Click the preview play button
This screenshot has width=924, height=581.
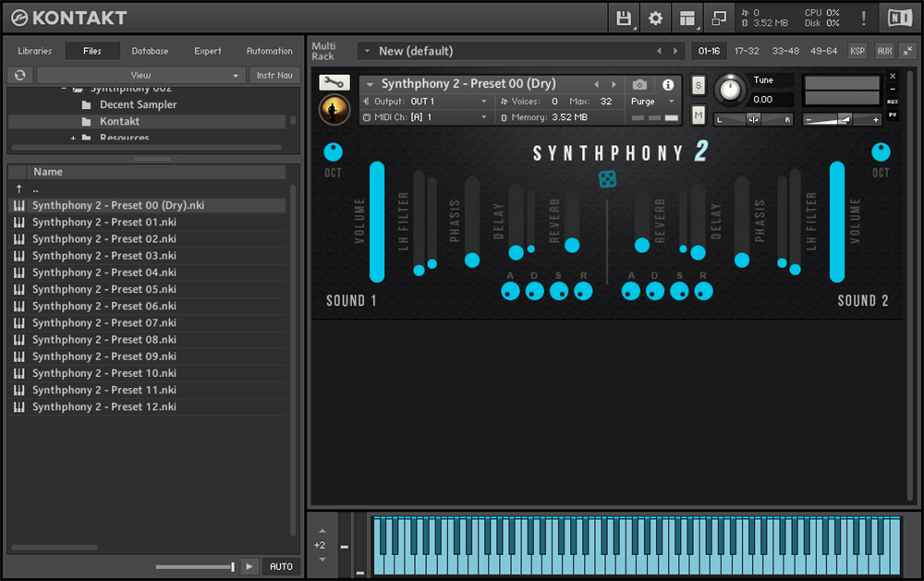249,566
